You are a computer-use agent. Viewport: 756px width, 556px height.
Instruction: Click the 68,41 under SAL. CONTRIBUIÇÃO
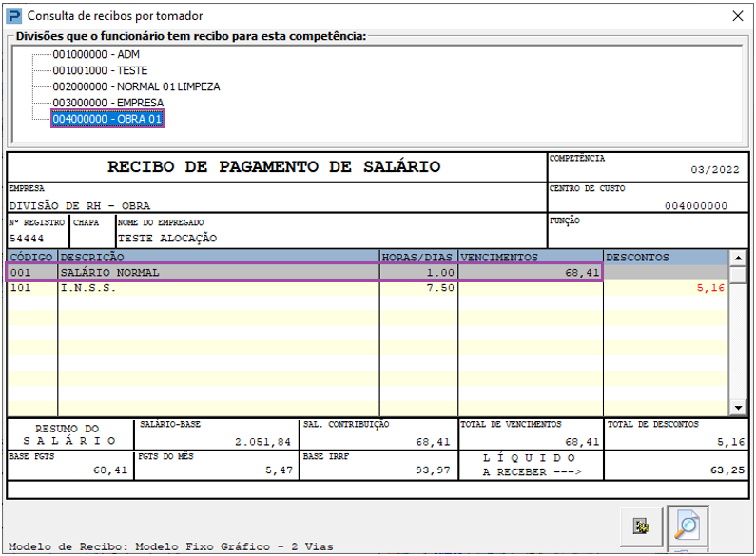pos(433,442)
